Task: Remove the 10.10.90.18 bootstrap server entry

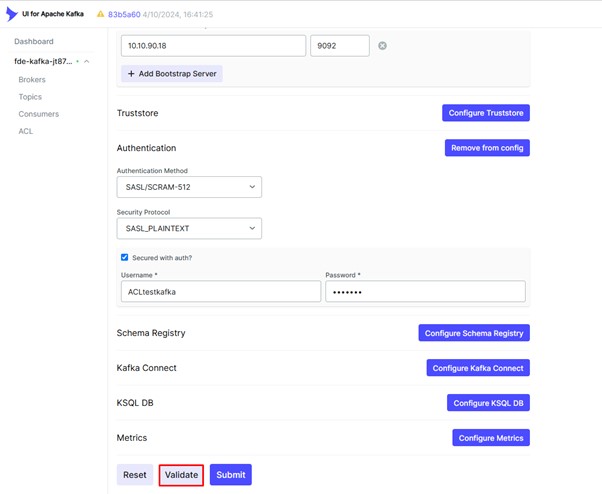Action: click(382, 46)
